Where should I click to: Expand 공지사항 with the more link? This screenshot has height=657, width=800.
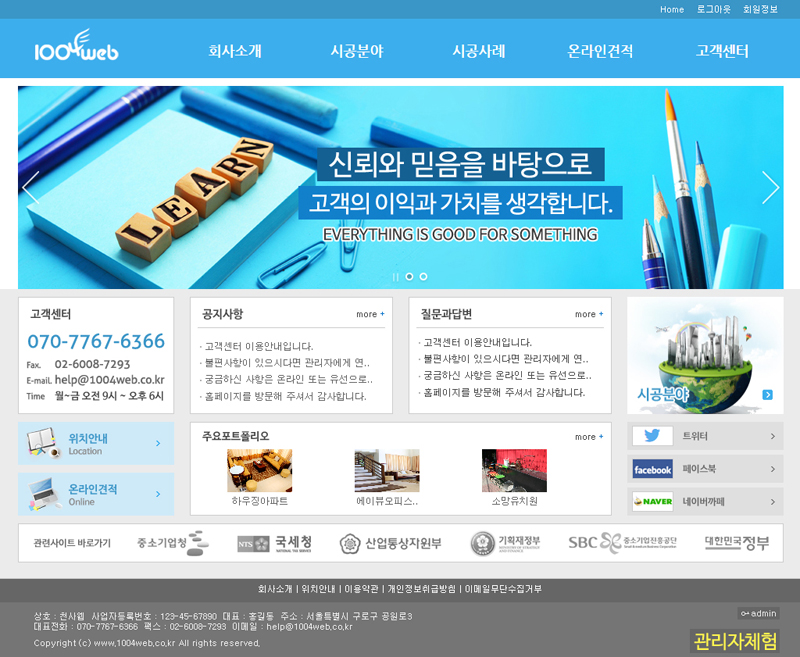point(370,314)
